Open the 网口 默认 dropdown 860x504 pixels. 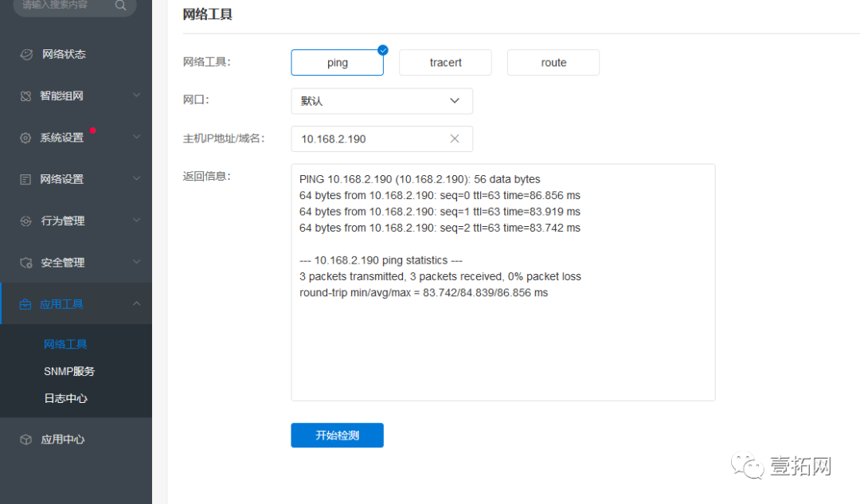[381, 101]
